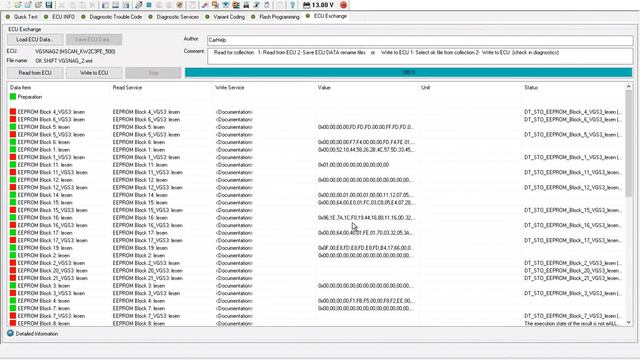This screenshot has width=640, height=360.
Task: Click the floppy-disk save icon in toolbar
Action: 49,5
